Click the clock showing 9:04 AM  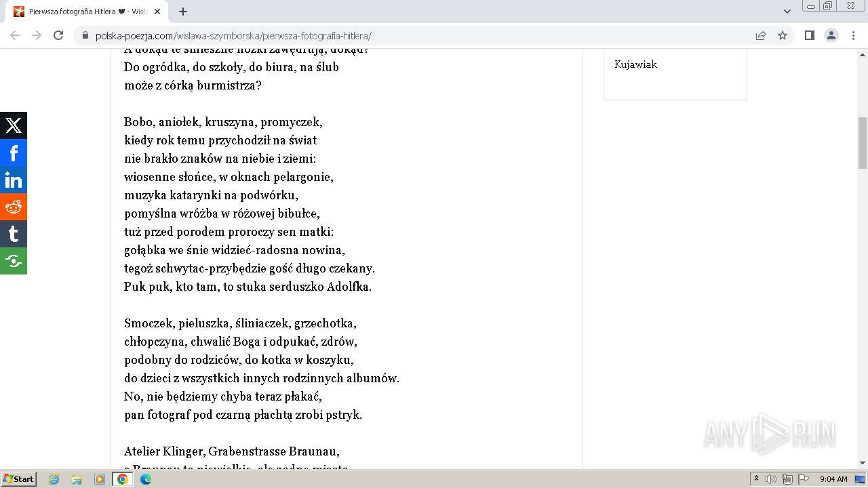point(833,479)
